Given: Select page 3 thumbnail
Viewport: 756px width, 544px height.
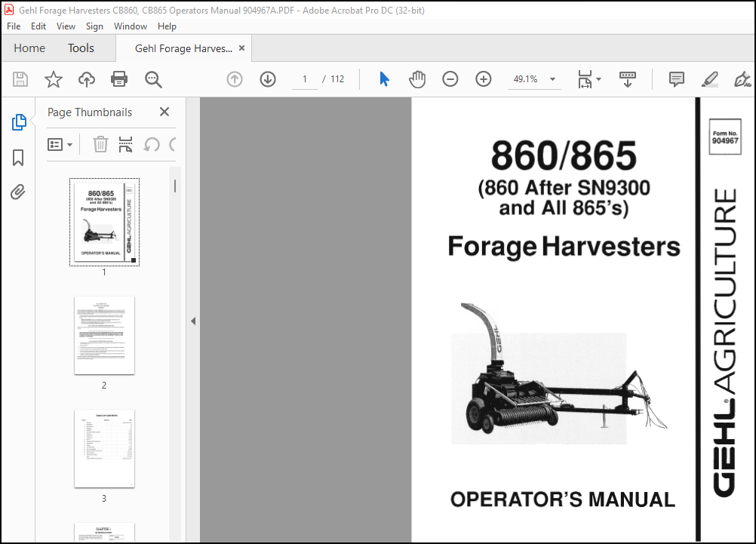Looking at the screenshot, I should 104,449.
